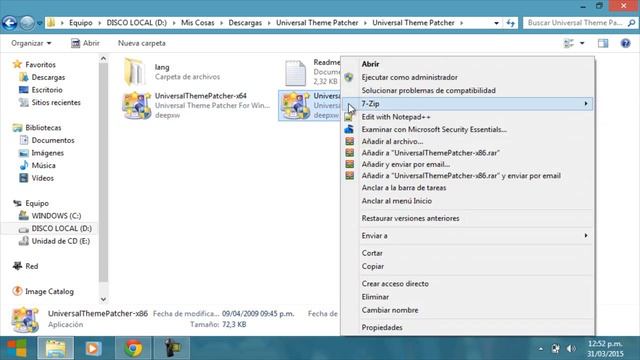Click the Abrir toolbar button
The height and width of the screenshot is (360, 640).
click(85, 43)
